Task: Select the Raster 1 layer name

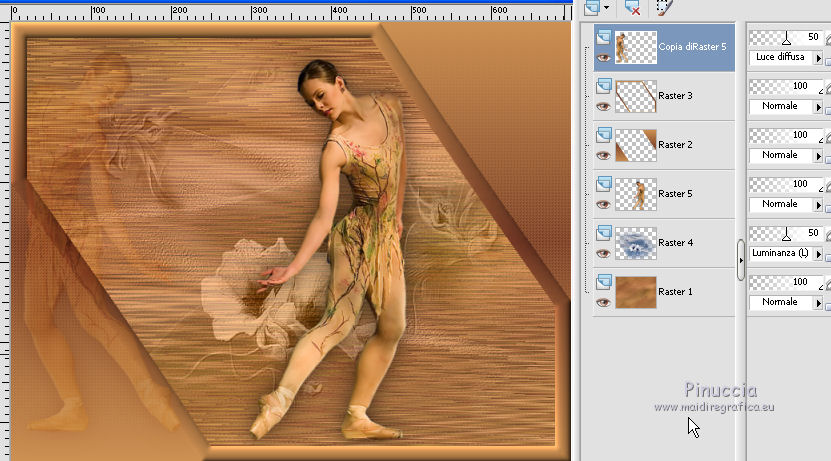Action: [x=675, y=292]
